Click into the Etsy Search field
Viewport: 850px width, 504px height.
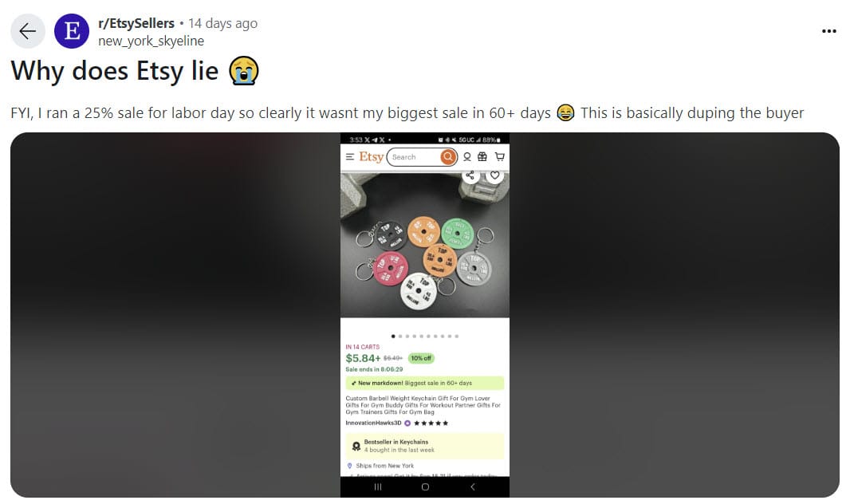click(x=415, y=157)
